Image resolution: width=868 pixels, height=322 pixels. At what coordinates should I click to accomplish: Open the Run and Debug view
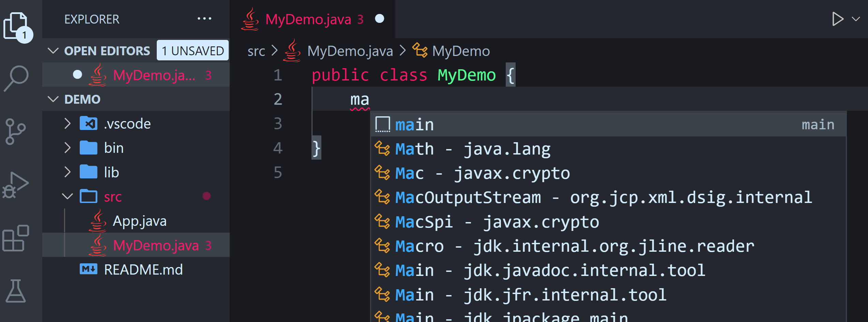click(16, 185)
